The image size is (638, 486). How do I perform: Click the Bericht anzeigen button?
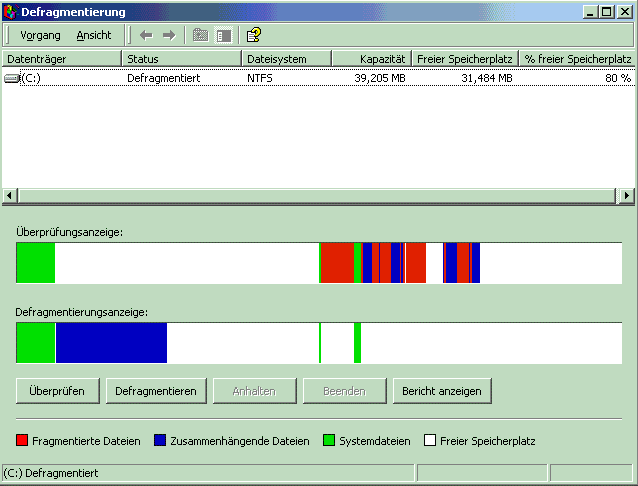point(442,391)
